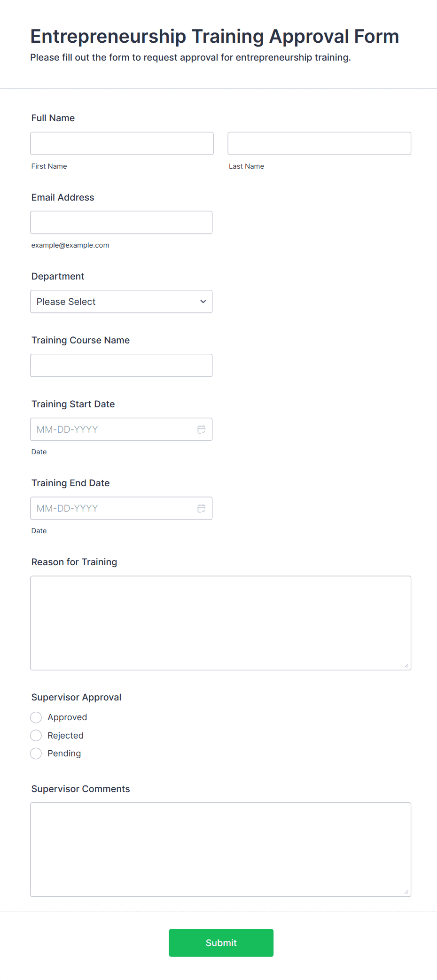Click the Training Course Name field
This screenshot has height=980, width=437.
121,366
